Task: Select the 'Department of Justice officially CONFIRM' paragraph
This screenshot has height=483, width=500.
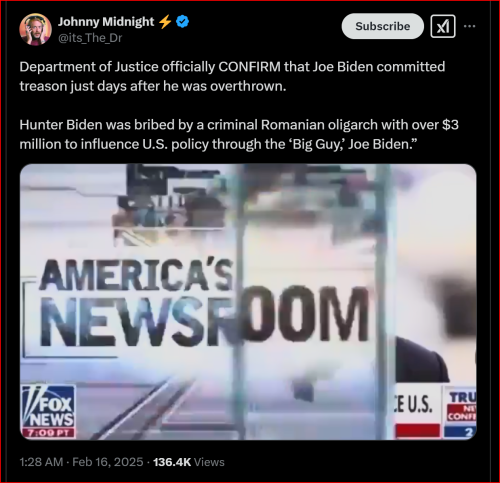Action: coord(232,76)
